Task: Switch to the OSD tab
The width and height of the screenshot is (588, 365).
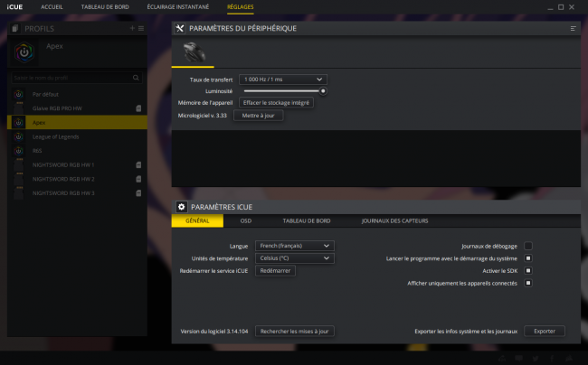Action: [x=246, y=220]
